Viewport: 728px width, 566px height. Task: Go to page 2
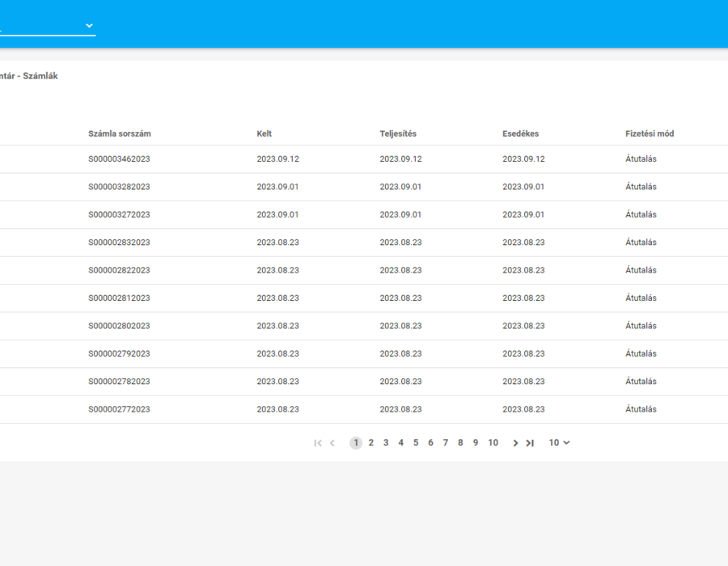coord(371,442)
